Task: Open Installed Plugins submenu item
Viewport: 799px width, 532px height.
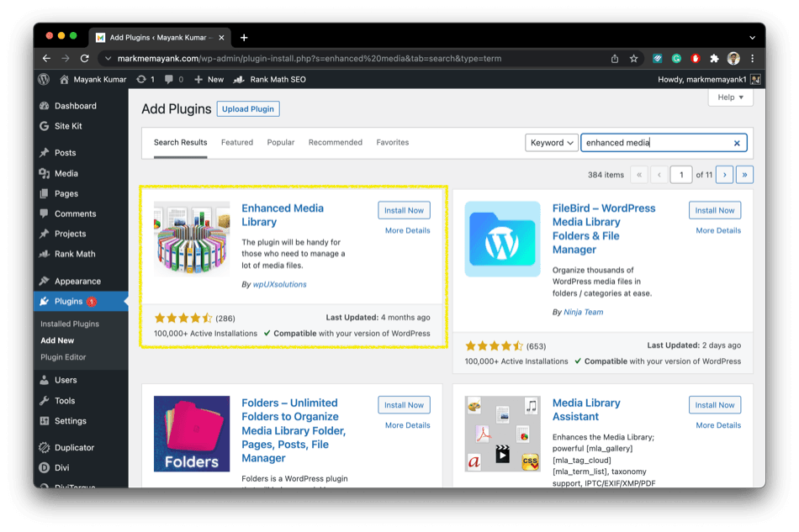Action: 70,324
